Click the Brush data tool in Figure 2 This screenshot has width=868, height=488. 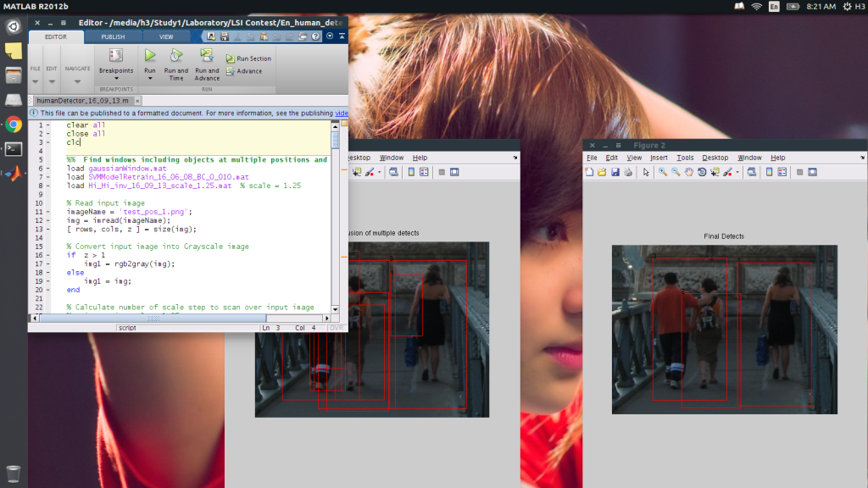727,172
